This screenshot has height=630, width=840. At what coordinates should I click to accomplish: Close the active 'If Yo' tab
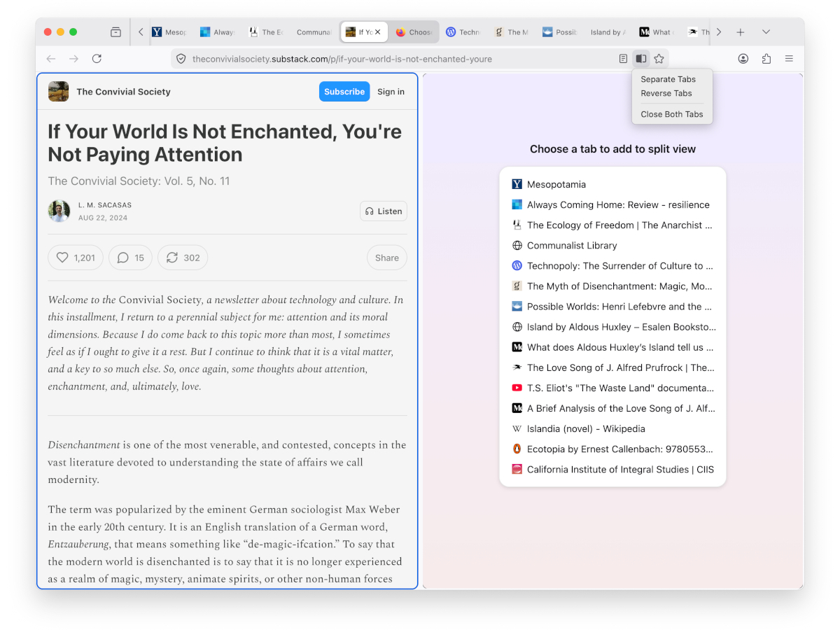point(378,32)
